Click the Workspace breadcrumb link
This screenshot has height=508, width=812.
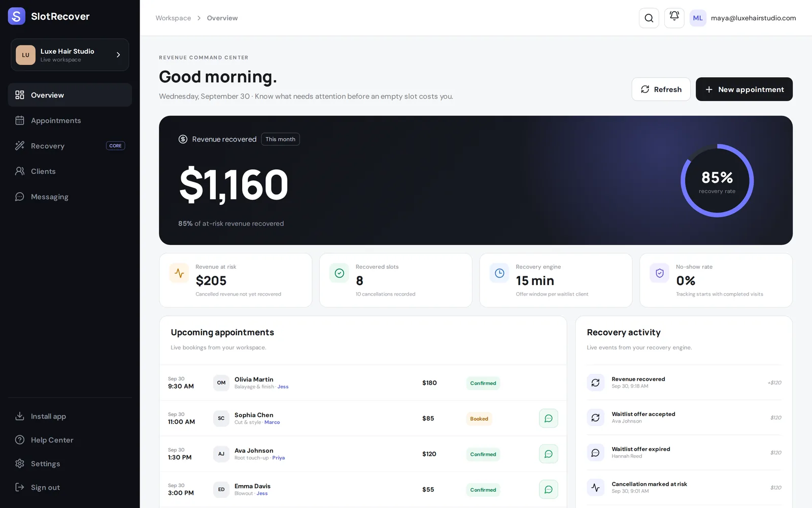click(173, 18)
